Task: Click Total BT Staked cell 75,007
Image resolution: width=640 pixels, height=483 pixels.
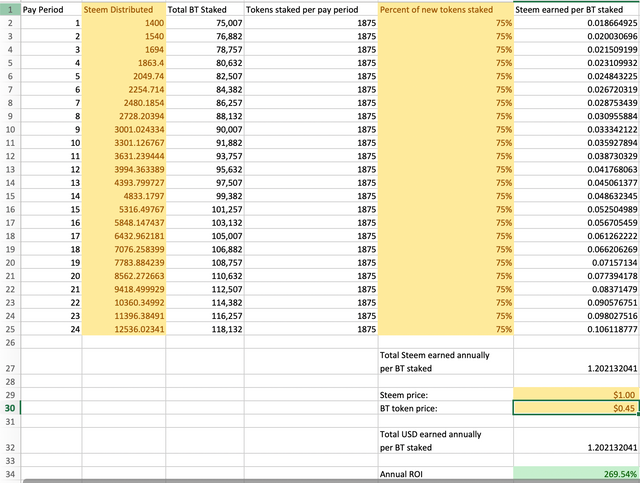Action: pyautogui.click(x=205, y=23)
